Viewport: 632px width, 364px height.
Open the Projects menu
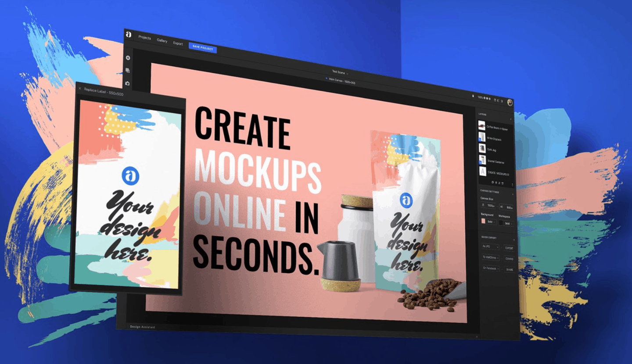coord(144,38)
